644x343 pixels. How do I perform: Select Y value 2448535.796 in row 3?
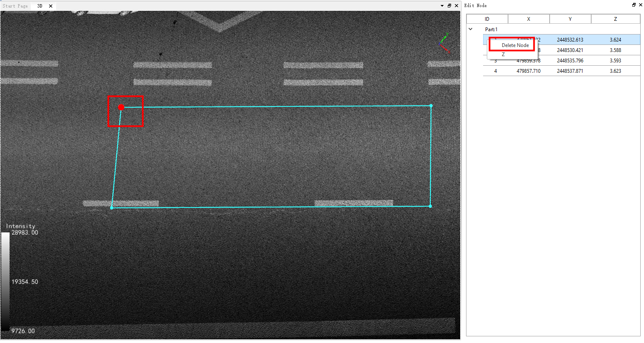[x=570, y=61]
